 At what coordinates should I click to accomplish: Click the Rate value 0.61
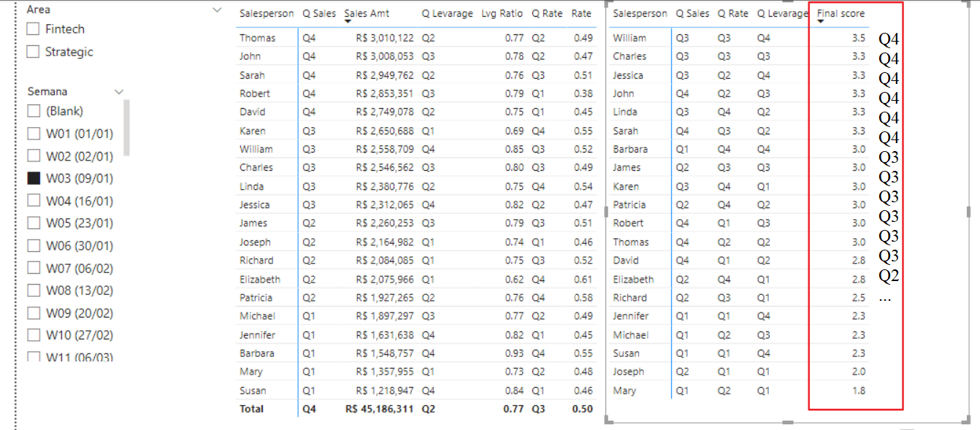pyautogui.click(x=583, y=279)
